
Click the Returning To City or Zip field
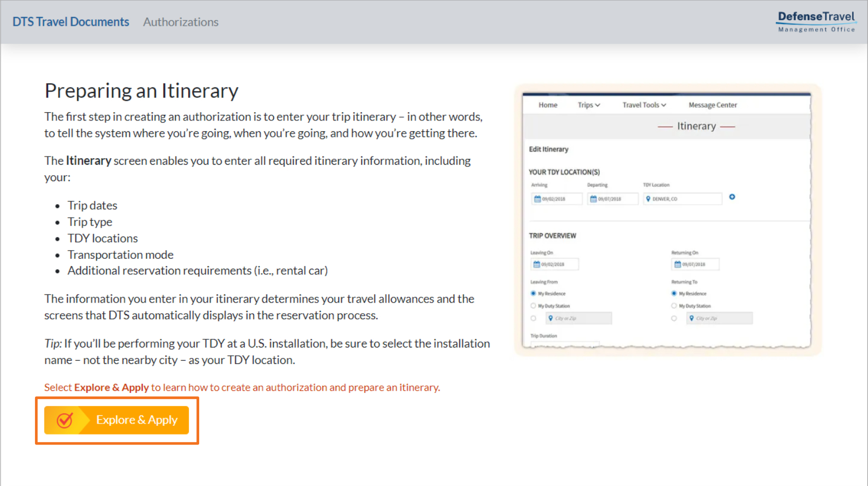720,319
